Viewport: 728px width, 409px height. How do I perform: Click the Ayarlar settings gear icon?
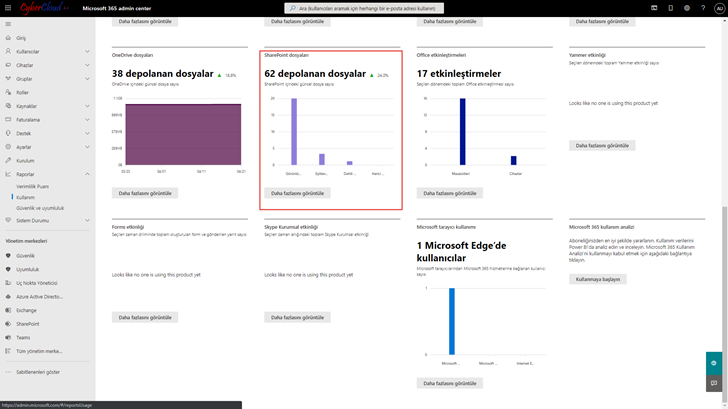(8, 147)
